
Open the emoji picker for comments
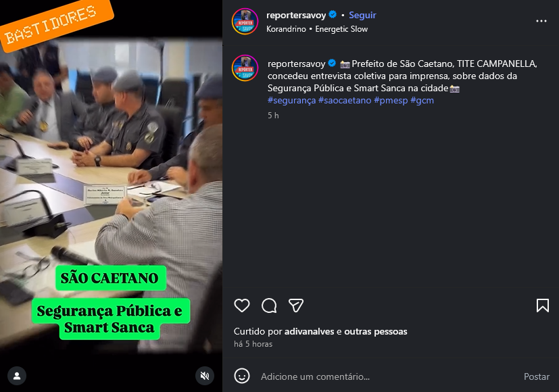[242, 376]
